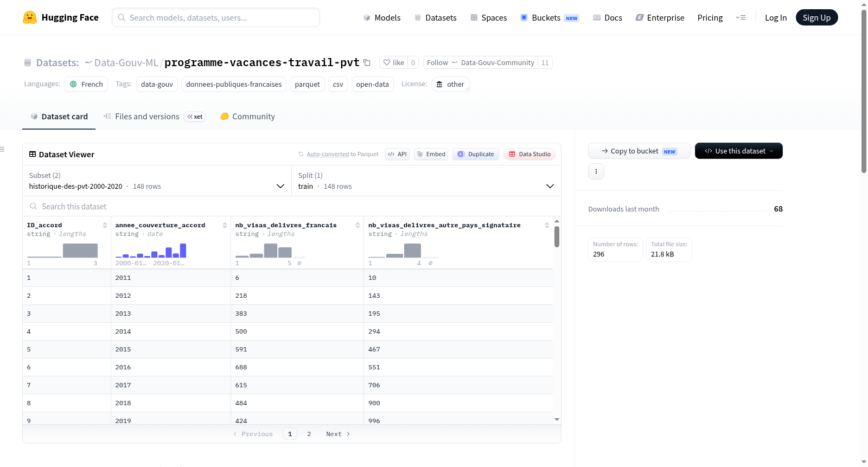This screenshot has width=868, height=467.
Task: Sort the annee_couverture_accord column
Action: click(225, 225)
